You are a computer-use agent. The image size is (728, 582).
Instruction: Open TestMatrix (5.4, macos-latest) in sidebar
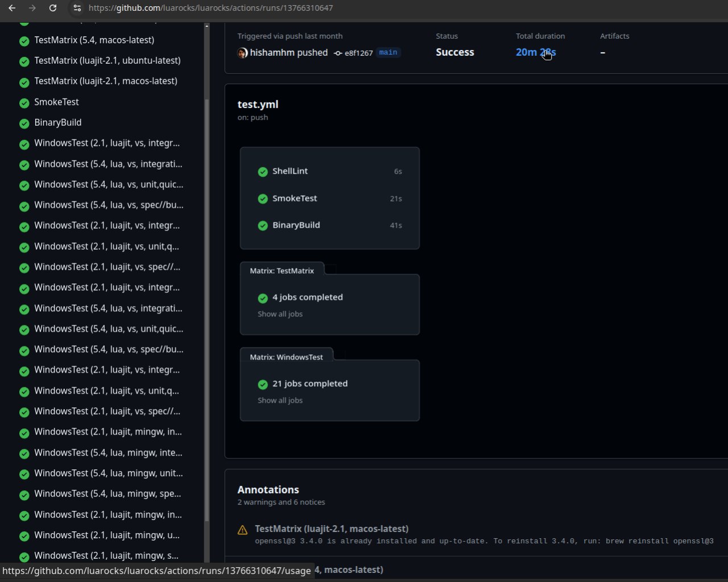pos(94,40)
